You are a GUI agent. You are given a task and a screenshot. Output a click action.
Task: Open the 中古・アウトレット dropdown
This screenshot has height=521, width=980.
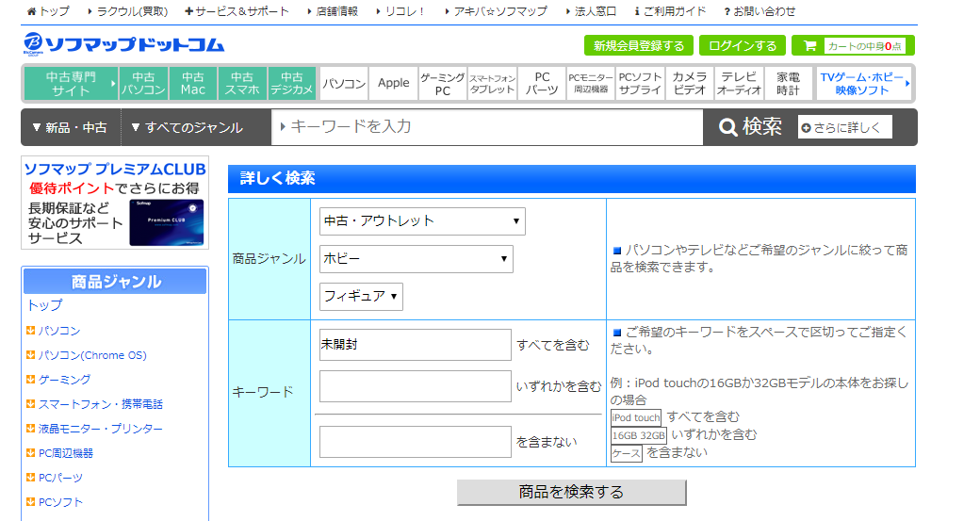click(422, 221)
